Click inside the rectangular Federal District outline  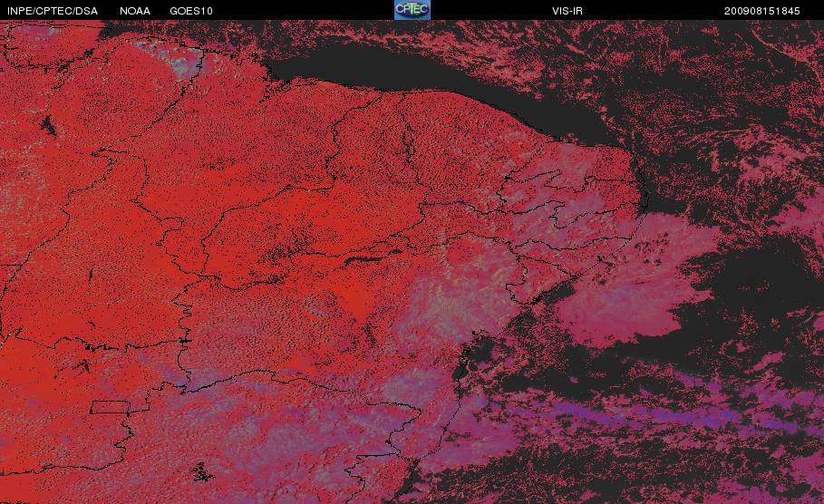[x=110, y=407]
